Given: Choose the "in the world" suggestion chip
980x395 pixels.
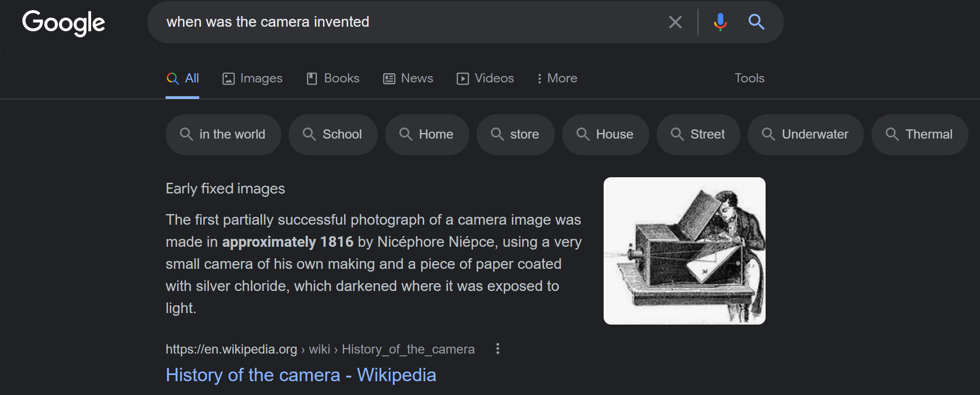Looking at the screenshot, I should (x=223, y=134).
